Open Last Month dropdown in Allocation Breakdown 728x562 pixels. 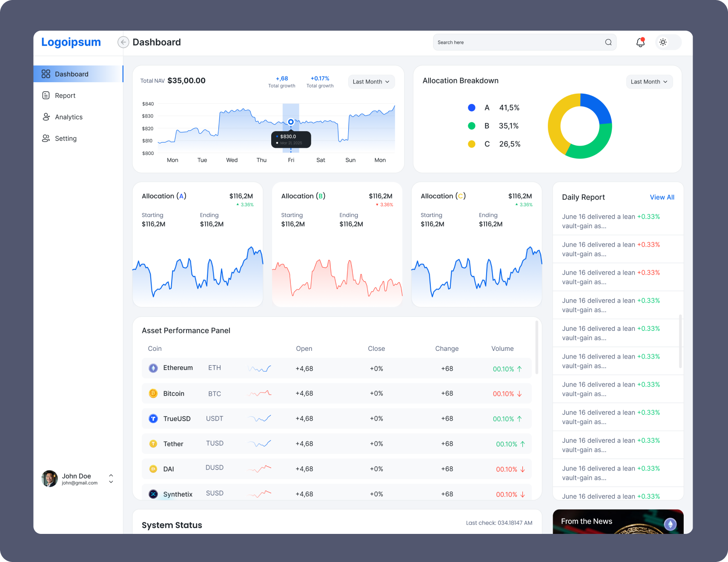(x=649, y=82)
